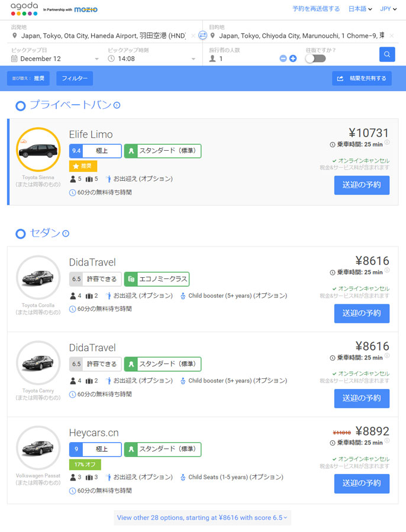Click 予約を再送信する link

pos(316,9)
